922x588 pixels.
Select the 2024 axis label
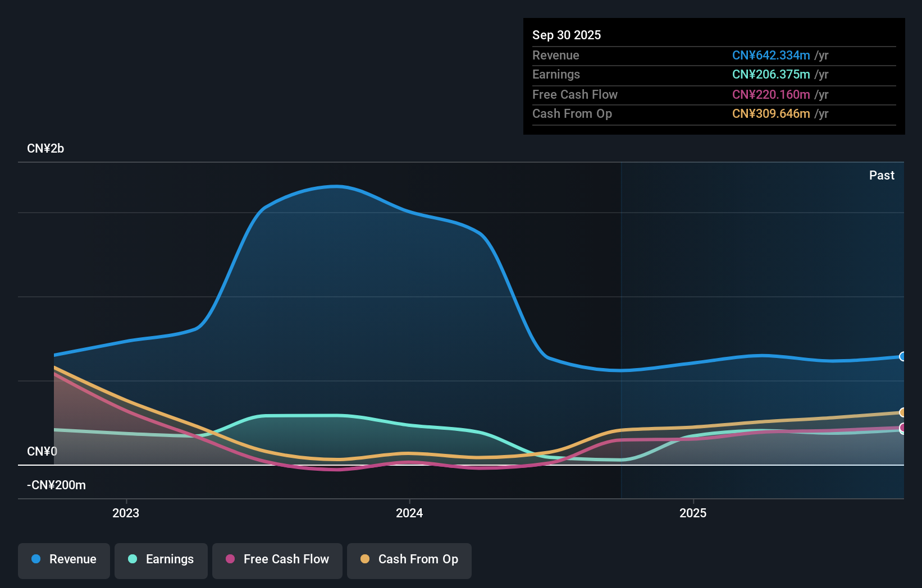coord(409,513)
